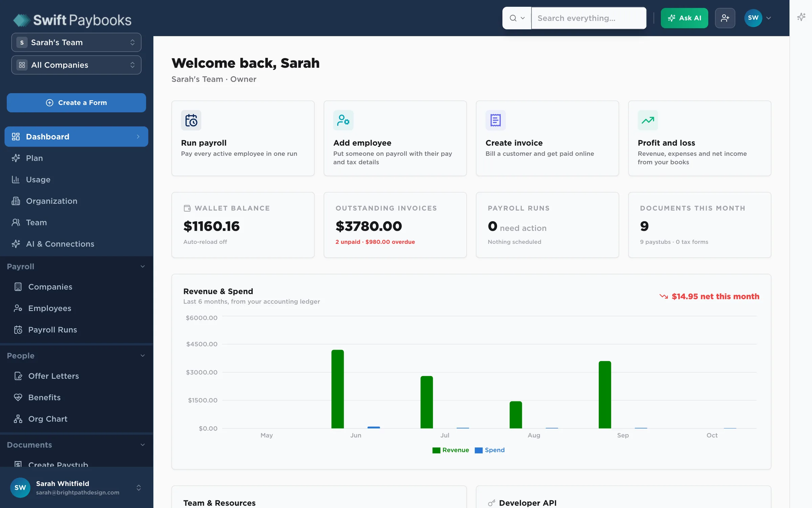Click the Create invoice document icon
Screen dimensions: 812x508
pyautogui.click(x=496, y=120)
